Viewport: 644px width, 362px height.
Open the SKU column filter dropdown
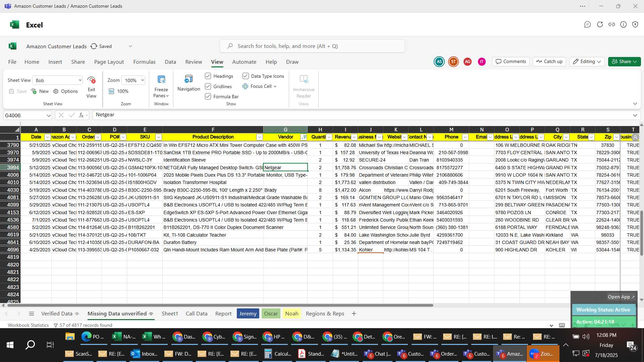tap(159, 137)
